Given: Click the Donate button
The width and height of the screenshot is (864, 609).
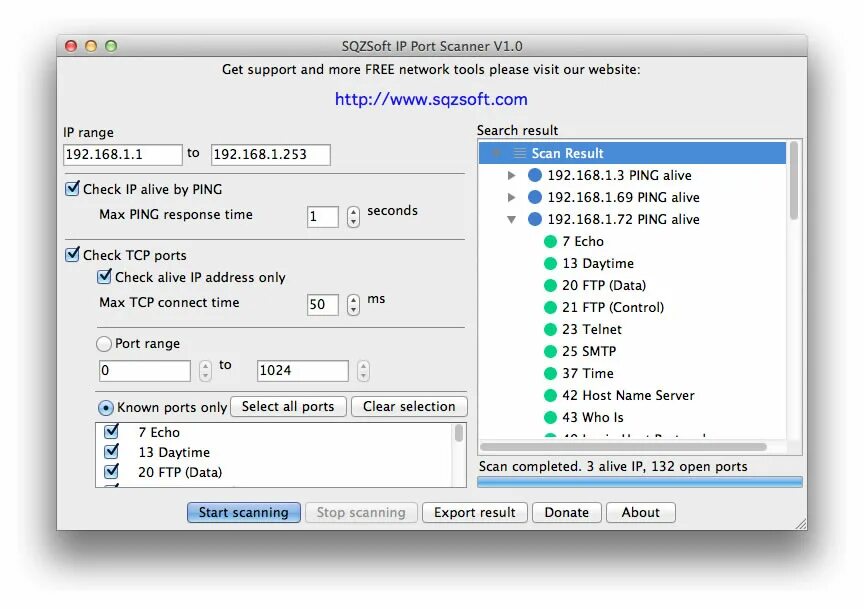Looking at the screenshot, I should (x=566, y=513).
